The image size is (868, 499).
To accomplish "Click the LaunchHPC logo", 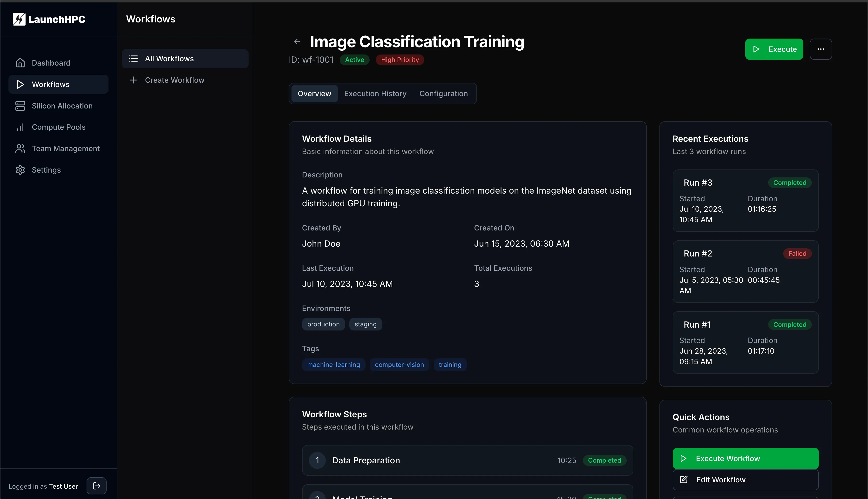I will [49, 19].
